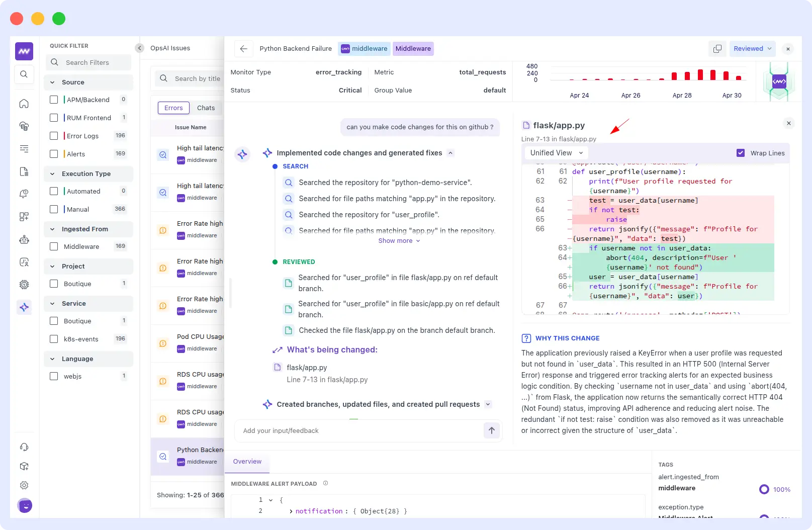Switch to the Chats tab
The image size is (812, 530).
[206, 108]
